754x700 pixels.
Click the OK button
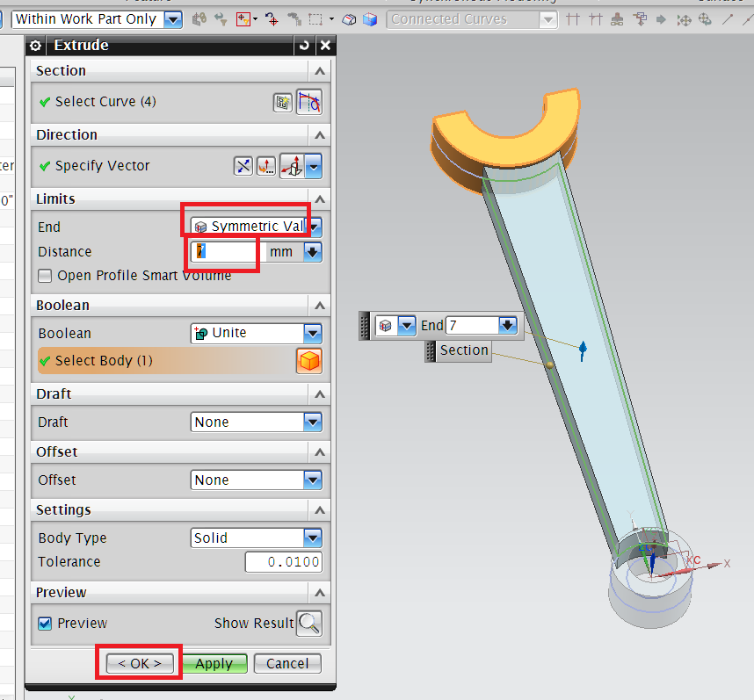tap(138, 663)
